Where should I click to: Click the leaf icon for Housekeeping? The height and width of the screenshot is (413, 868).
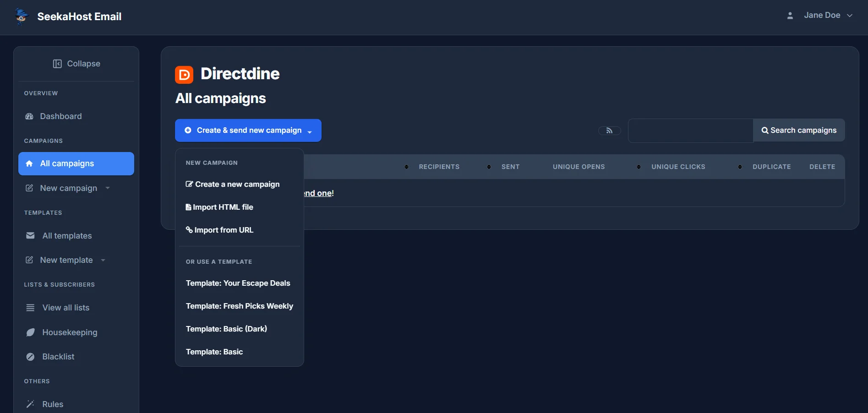click(x=30, y=332)
